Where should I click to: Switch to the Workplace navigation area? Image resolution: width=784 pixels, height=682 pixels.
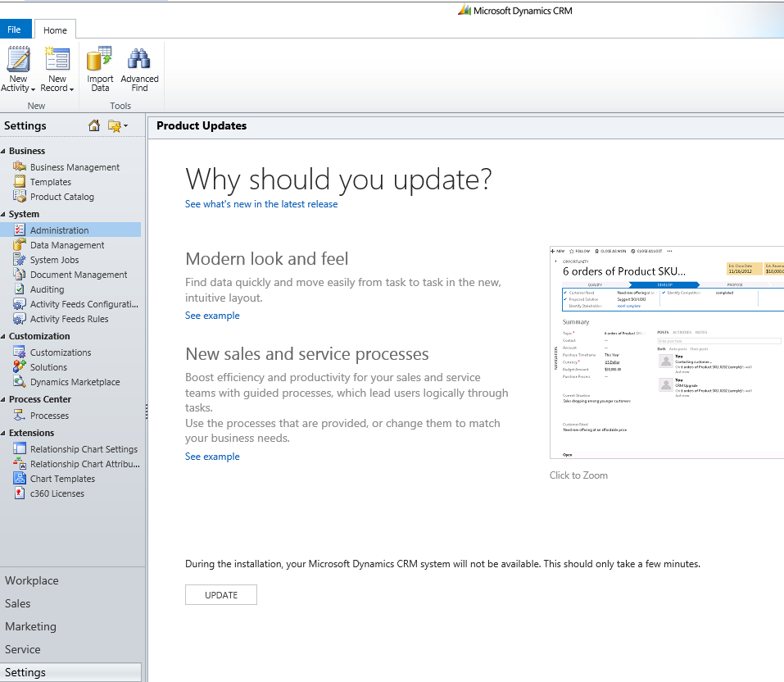coord(32,580)
